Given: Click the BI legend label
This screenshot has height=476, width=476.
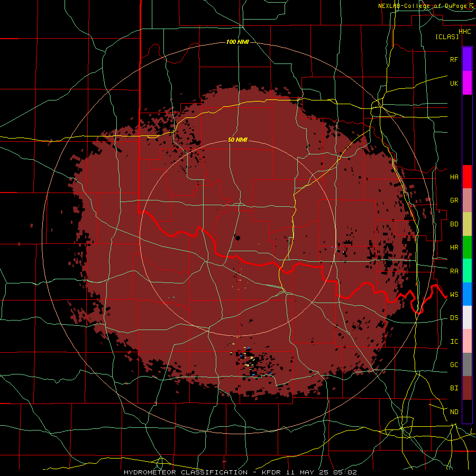Looking at the screenshot, I should click(x=454, y=388).
